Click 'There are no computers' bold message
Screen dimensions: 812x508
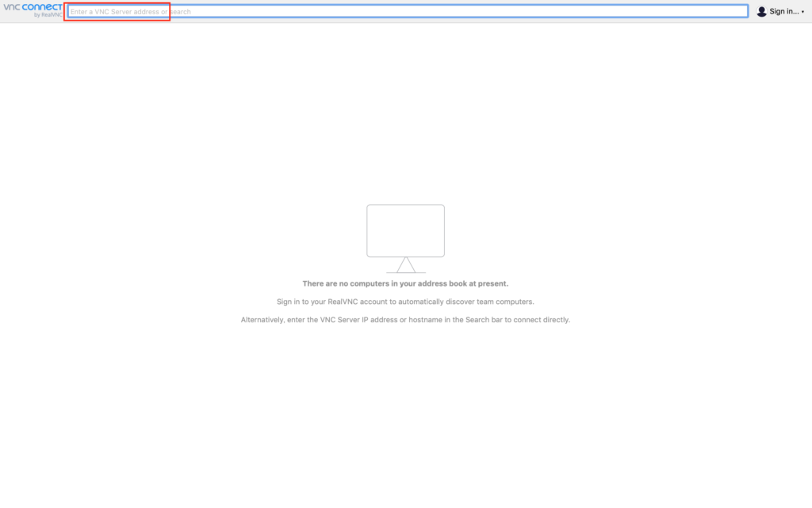pyautogui.click(x=405, y=283)
